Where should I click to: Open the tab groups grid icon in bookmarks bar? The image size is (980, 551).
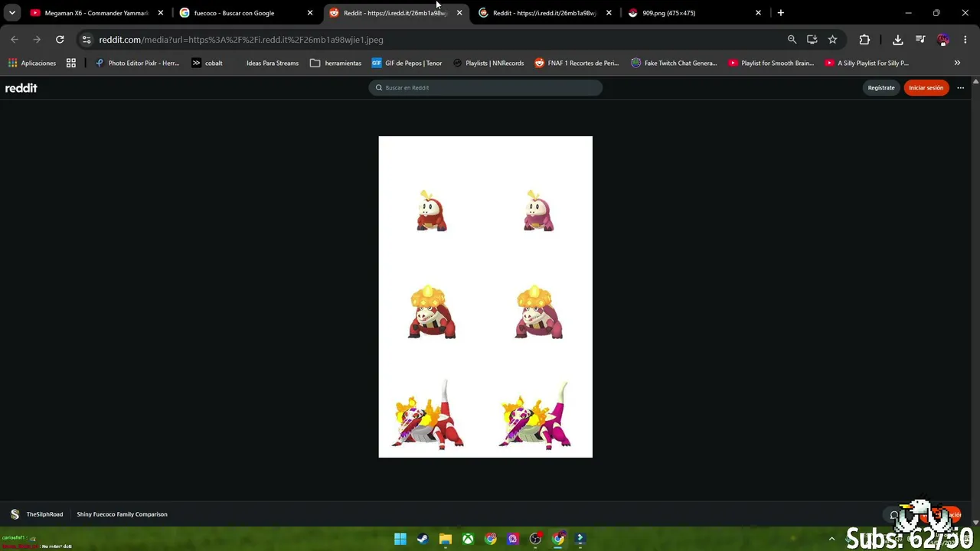71,63
